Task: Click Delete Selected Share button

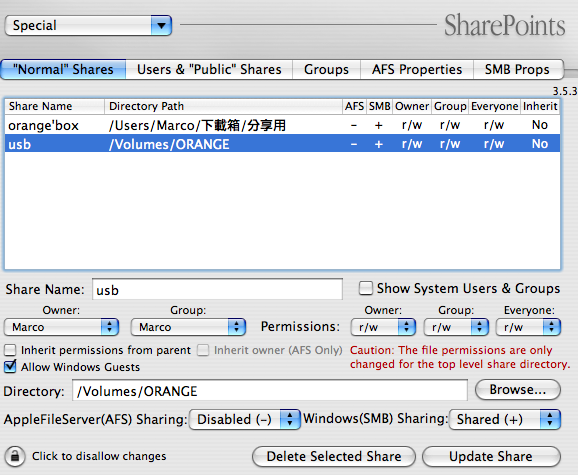Action: [x=334, y=457]
